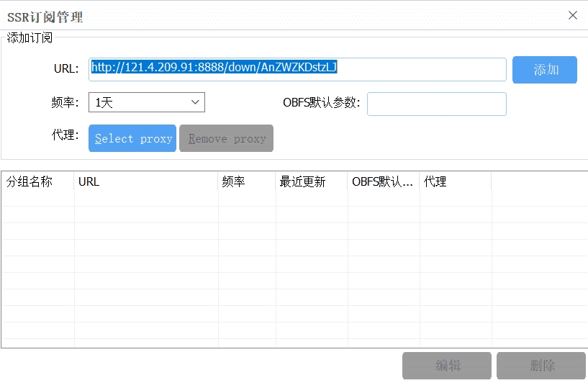Image resolution: width=588 pixels, height=383 pixels.
Task: Click the OBFS默认… column header
Action: (x=383, y=181)
